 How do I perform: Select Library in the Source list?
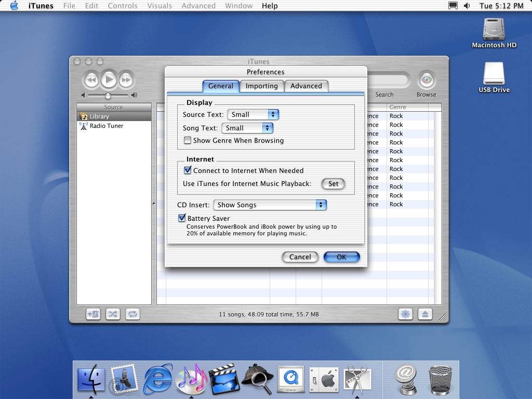(114, 116)
